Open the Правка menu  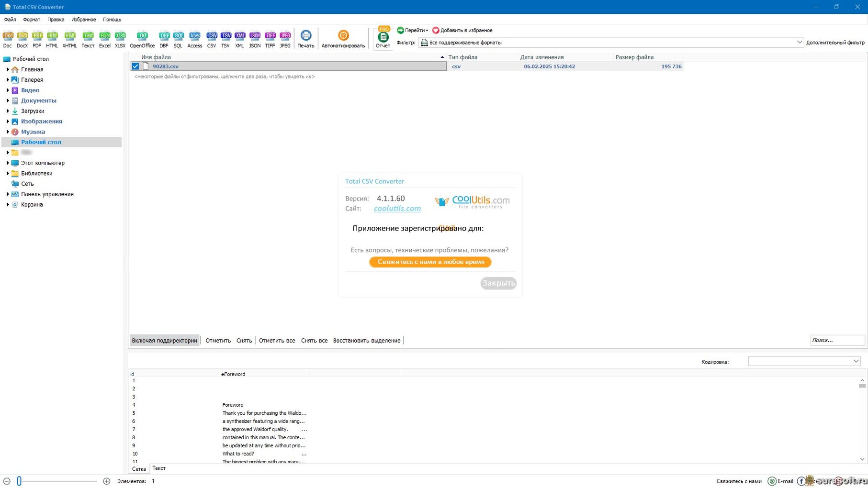[x=56, y=20]
